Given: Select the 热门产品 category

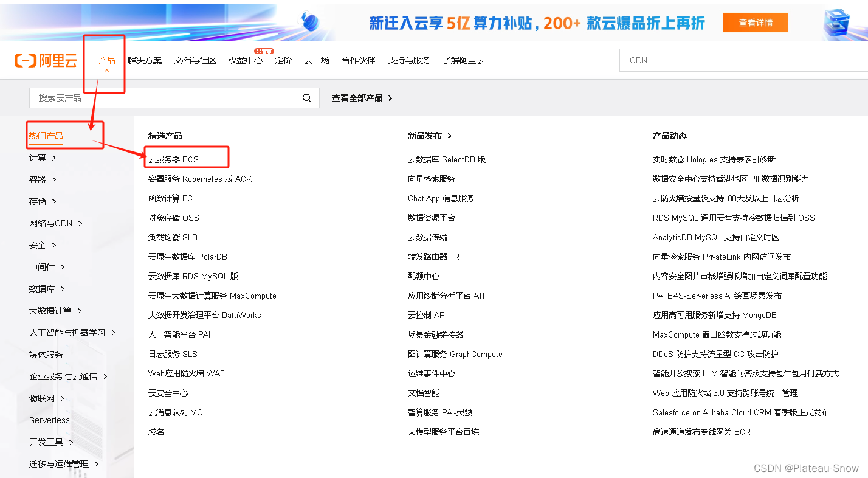Looking at the screenshot, I should coord(46,136).
